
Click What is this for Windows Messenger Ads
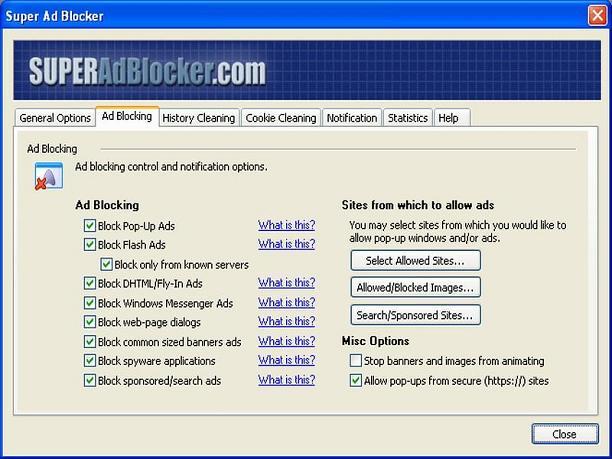[286, 302]
